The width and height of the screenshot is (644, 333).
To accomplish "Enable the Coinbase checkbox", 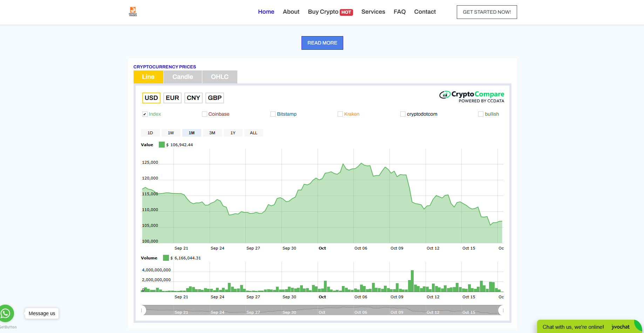I will click(204, 114).
